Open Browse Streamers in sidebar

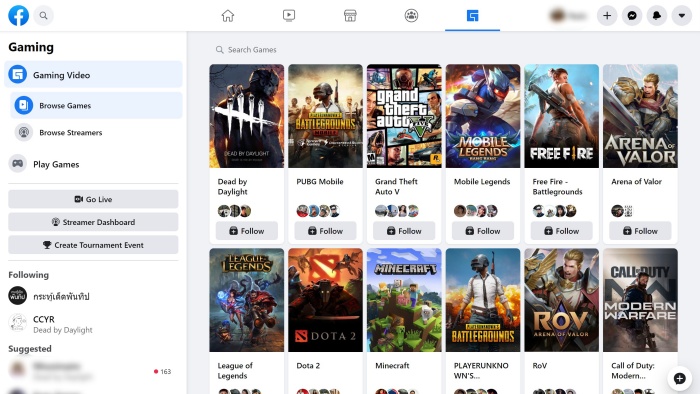click(96, 133)
